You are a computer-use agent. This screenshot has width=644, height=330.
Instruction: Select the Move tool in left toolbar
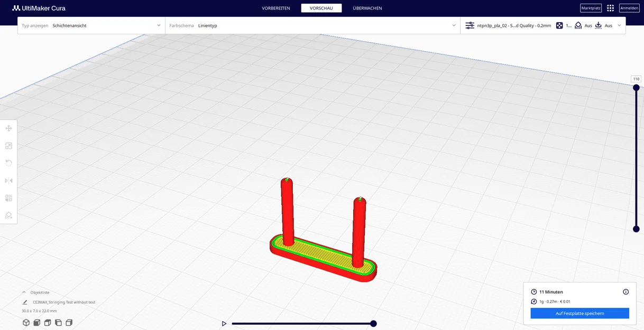click(x=8, y=128)
